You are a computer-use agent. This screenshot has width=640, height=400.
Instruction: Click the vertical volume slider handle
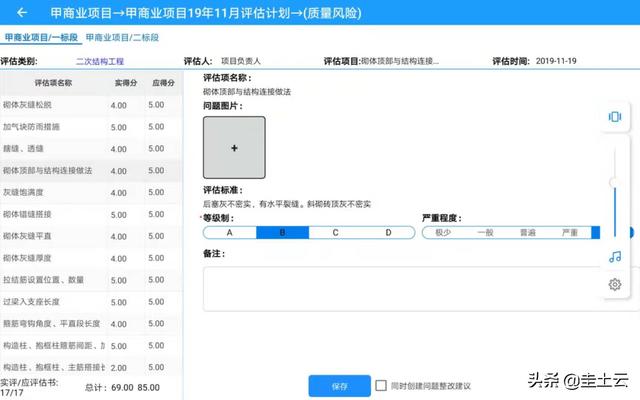614,180
